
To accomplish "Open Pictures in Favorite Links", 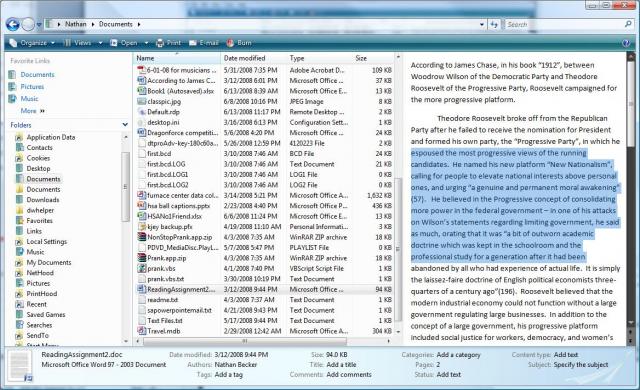I will [x=32, y=86].
